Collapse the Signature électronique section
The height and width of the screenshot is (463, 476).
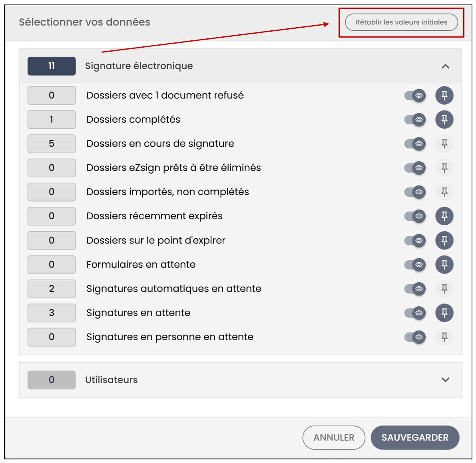445,66
